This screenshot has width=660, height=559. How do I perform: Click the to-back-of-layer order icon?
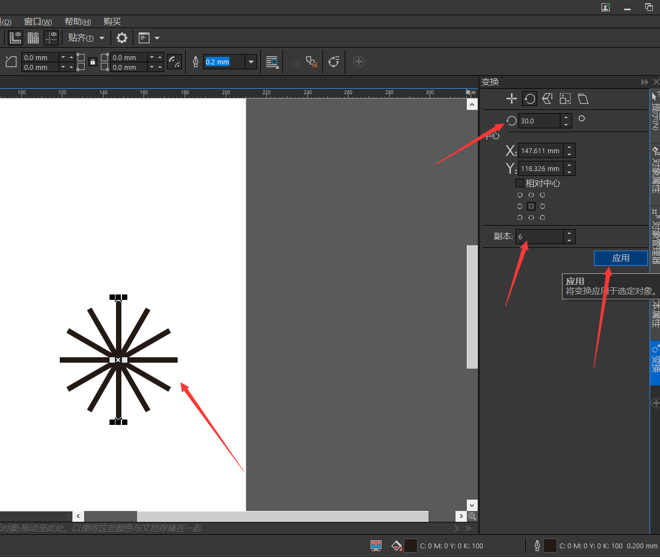pyautogui.click(x=311, y=62)
